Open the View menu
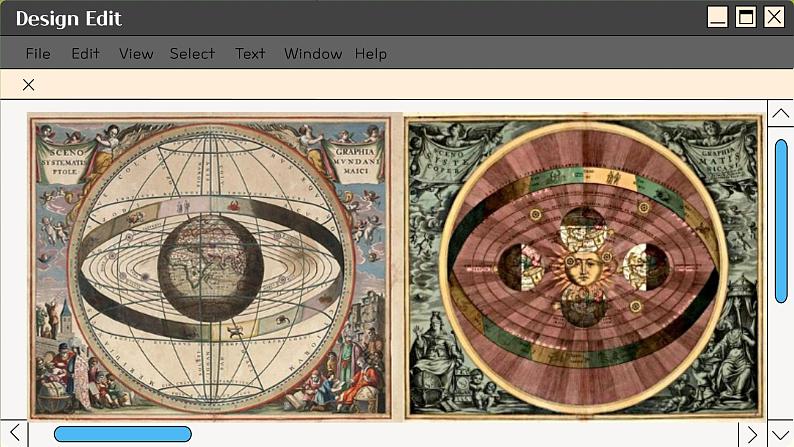The width and height of the screenshot is (794, 447). pyautogui.click(x=136, y=53)
